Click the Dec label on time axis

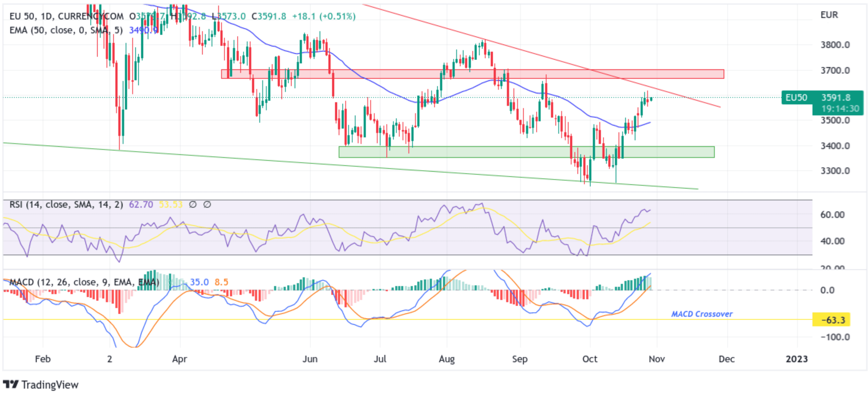[x=727, y=359]
